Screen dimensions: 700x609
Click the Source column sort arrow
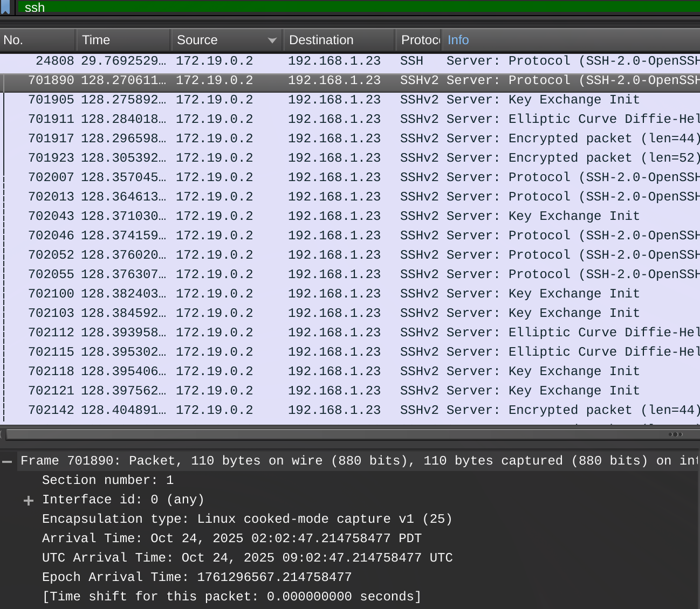[x=272, y=40]
